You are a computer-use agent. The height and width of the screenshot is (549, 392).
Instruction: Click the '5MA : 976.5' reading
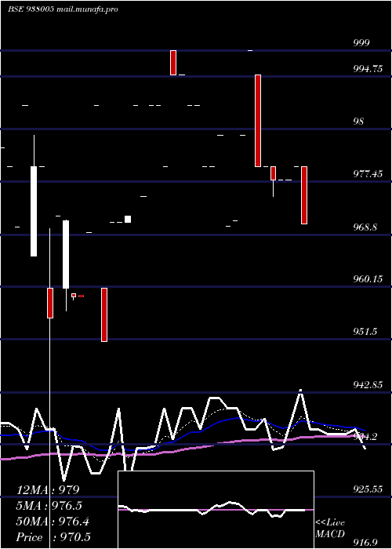click(49, 506)
